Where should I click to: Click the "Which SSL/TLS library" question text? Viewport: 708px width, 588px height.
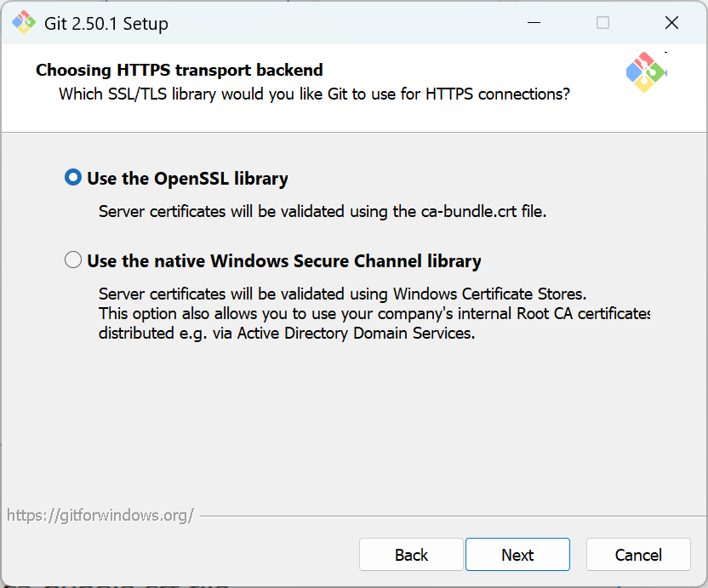[x=314, y=94]
